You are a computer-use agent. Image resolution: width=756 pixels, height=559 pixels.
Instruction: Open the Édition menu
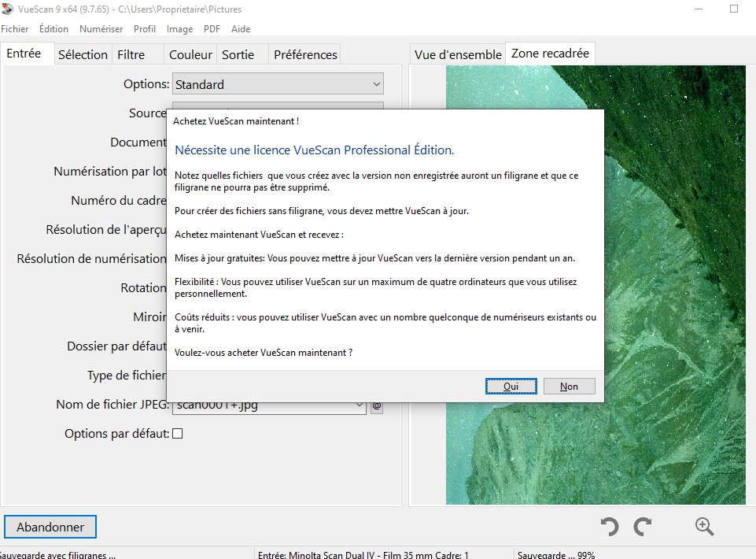pos(53,29)
